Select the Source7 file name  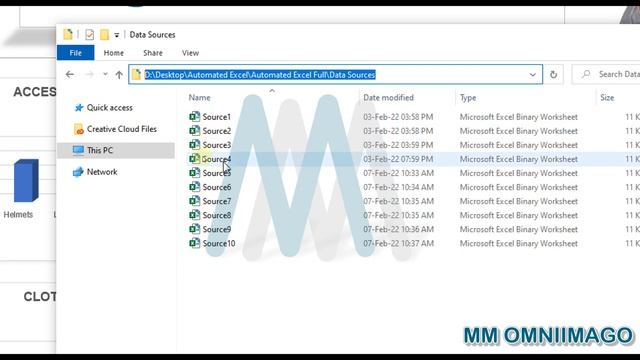pos(216,201)
